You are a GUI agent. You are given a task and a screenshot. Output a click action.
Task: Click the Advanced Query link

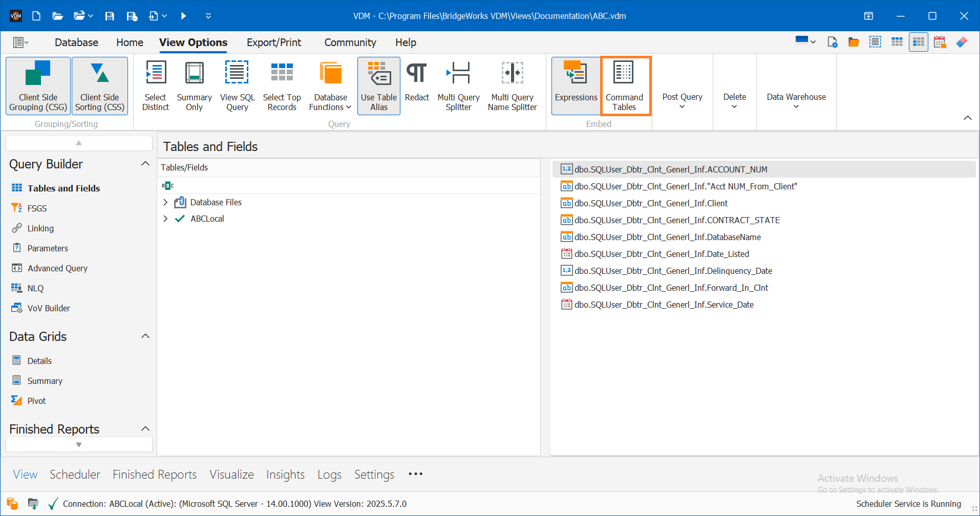click(x=57, y=268)
